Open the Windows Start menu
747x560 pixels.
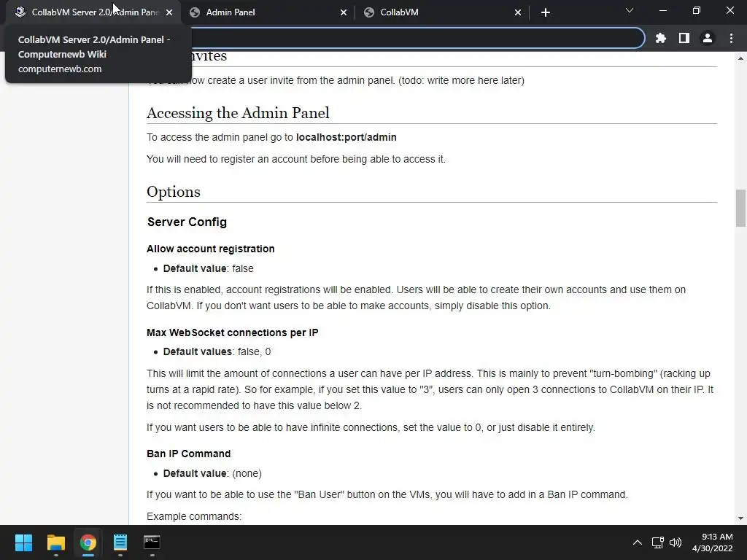coord(24,542)
